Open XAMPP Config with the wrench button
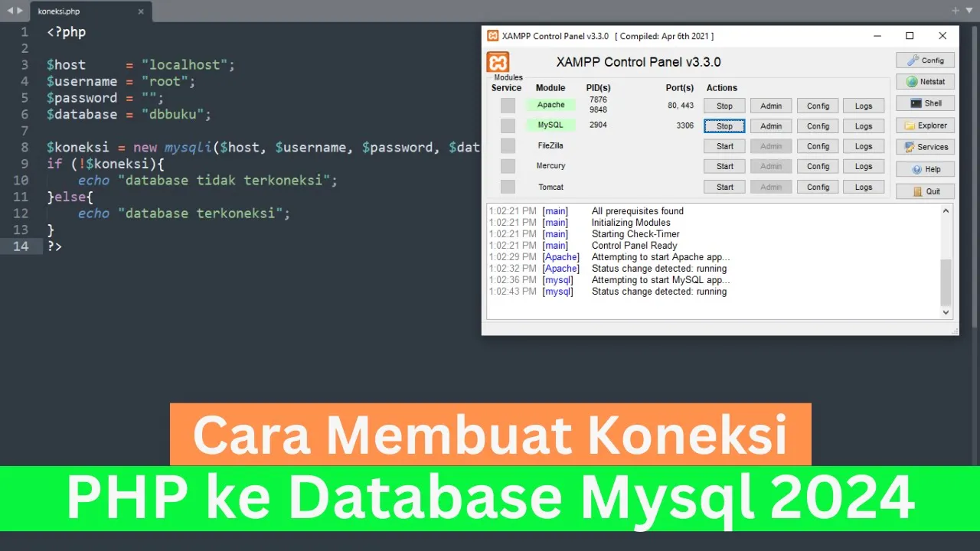Viewport: 980px width, 551px height. (x=926, y=60)
